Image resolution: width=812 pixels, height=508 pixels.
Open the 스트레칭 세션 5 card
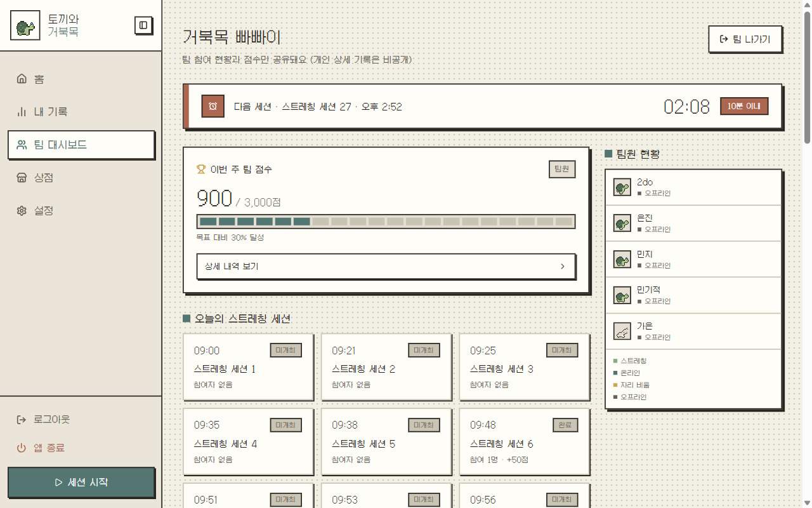pos(386,442)
